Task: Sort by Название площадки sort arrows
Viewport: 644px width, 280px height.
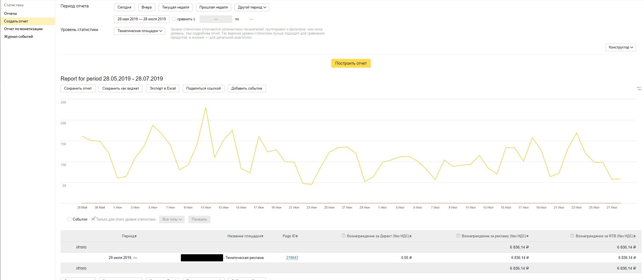Action: pyautogui.click(x=262, y=236)
